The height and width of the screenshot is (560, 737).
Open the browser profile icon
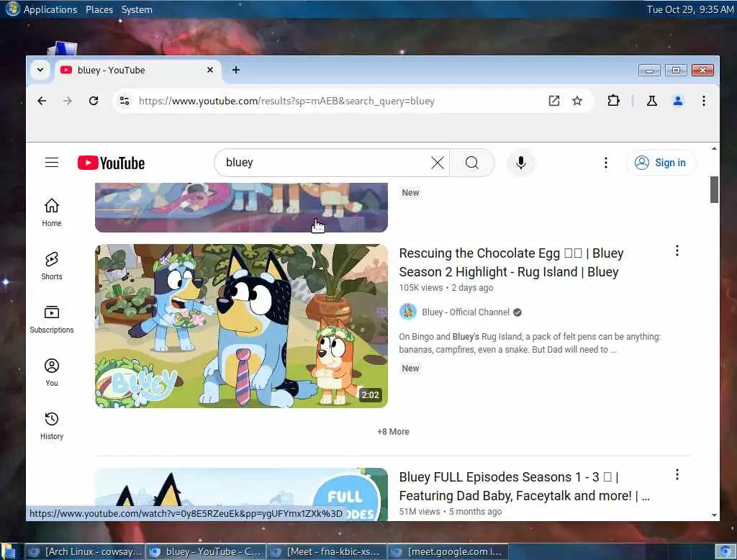(678, 101)
